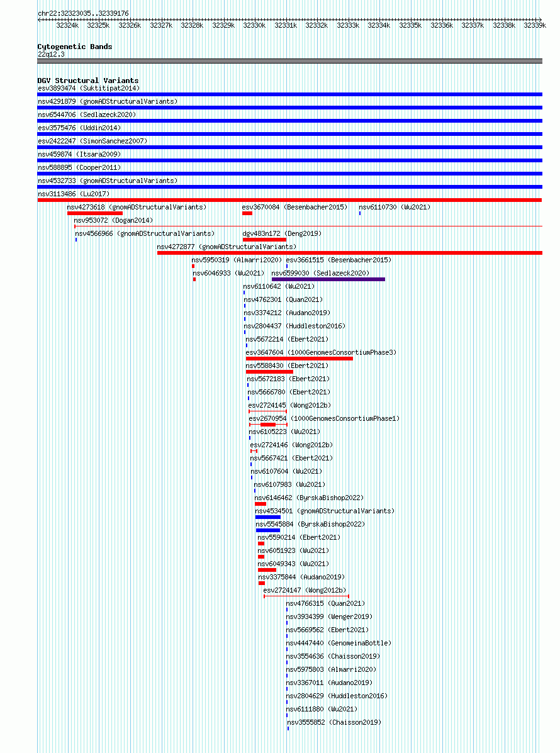Select the nsv4291879 (gnomADStructuralVariants) label

108,101
